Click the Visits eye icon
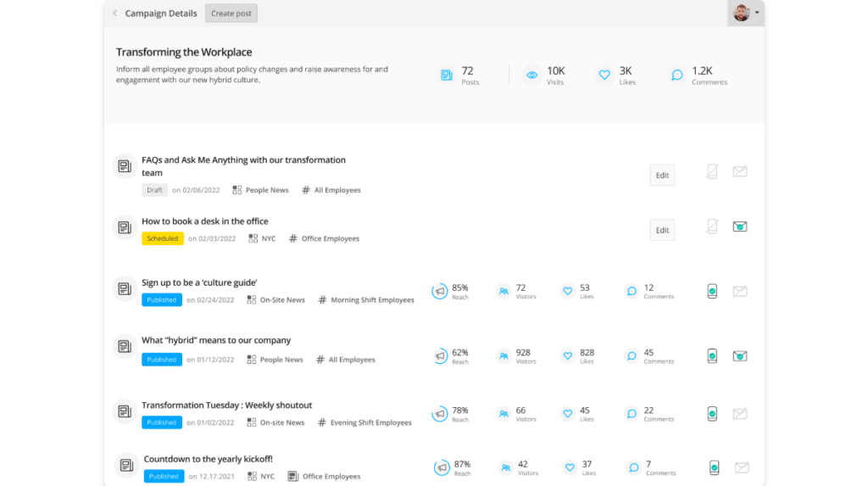Screen dimensions: 868x486 point(532,75)
